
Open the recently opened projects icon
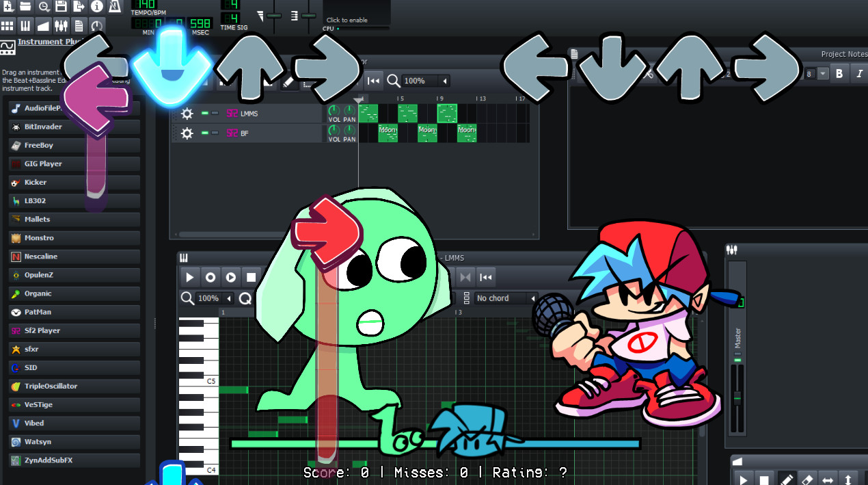tap(43, 6)
